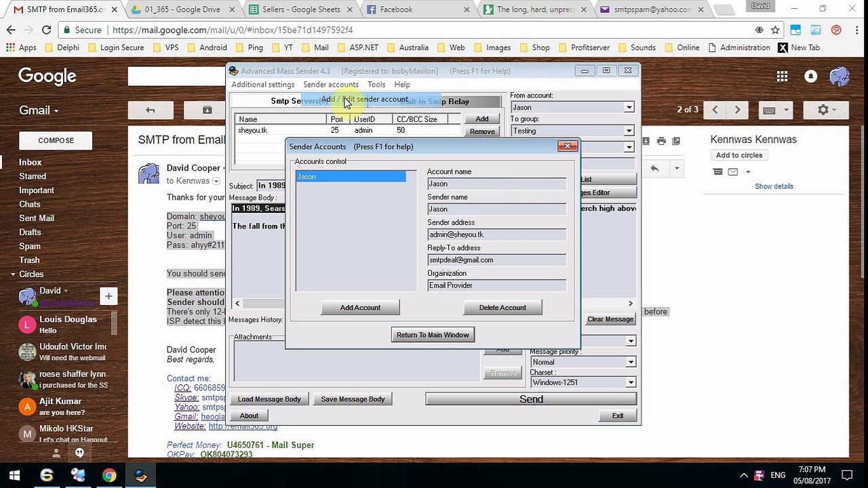The height and width of the screenshot is (488, 868).
Task: Click the Exit button in Mass Sender
Action: tap(618, 416)
